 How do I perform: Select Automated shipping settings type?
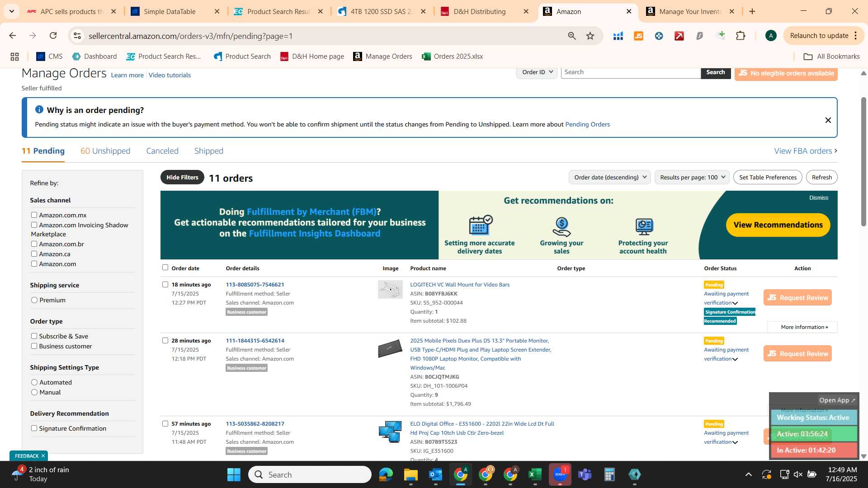(34, 382)
